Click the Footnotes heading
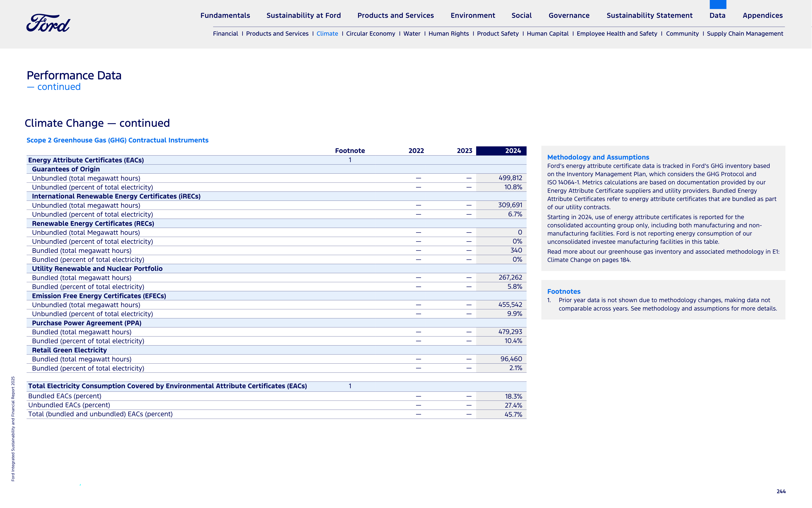 click(564, 292)
